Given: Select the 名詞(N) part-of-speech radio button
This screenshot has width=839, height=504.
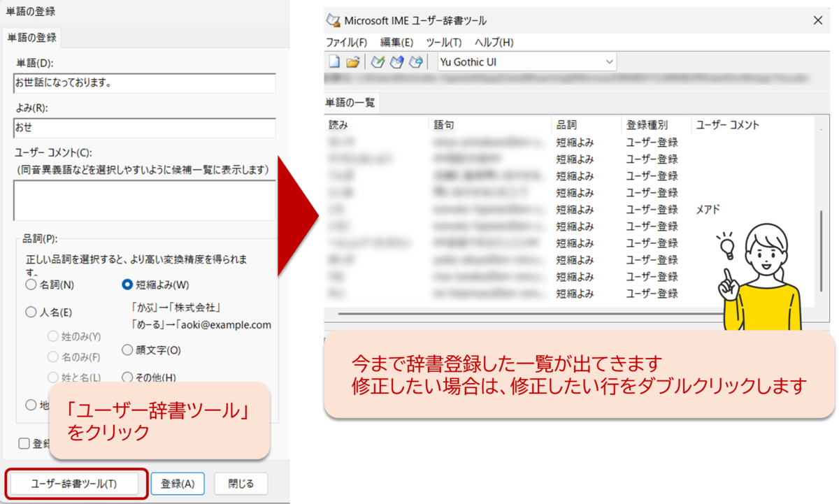Looking at the screenshot, I should click(x=30, y=285).
